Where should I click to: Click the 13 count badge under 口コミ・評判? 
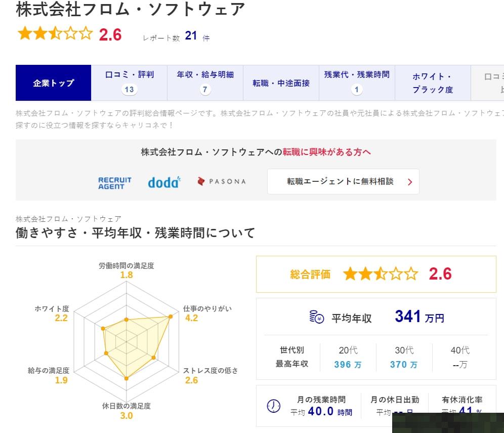point(129,90)
